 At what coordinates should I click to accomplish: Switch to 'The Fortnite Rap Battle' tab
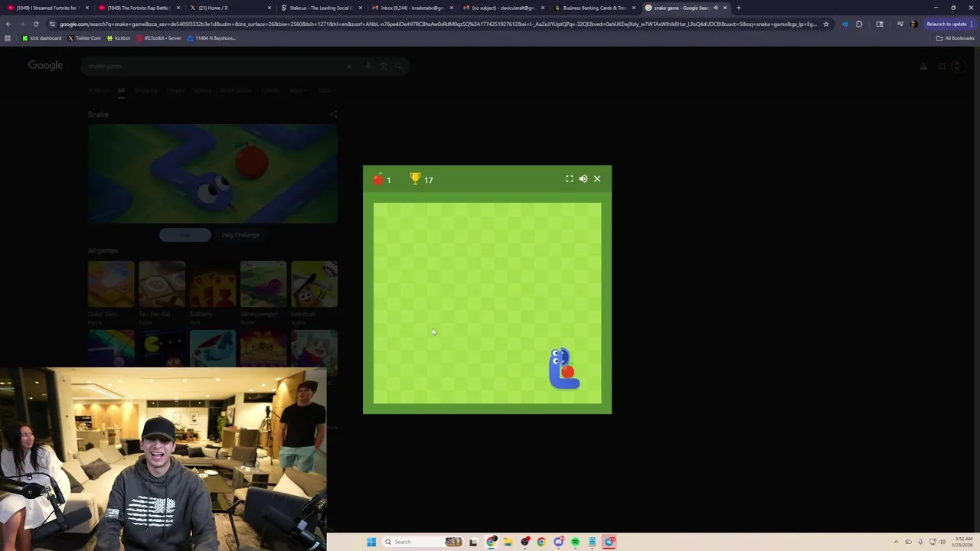(139, 8)
